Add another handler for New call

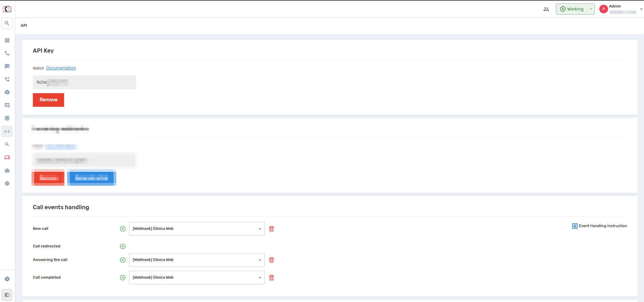pyautogui.click(x=123, y=229)
